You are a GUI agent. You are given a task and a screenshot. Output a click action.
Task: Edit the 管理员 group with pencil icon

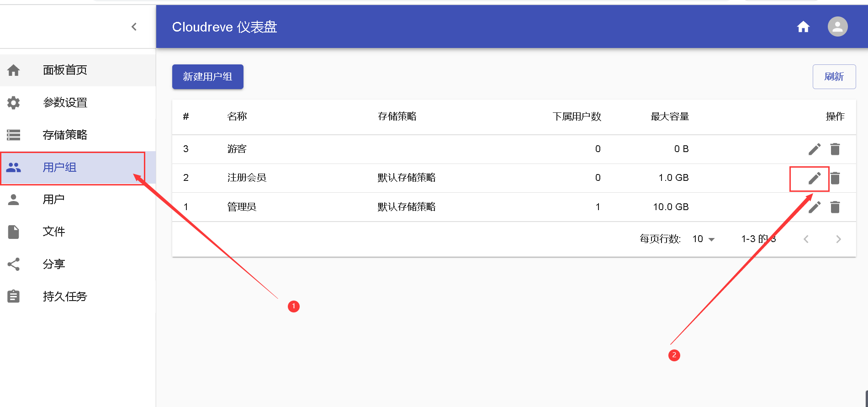[x=814, y=207]
